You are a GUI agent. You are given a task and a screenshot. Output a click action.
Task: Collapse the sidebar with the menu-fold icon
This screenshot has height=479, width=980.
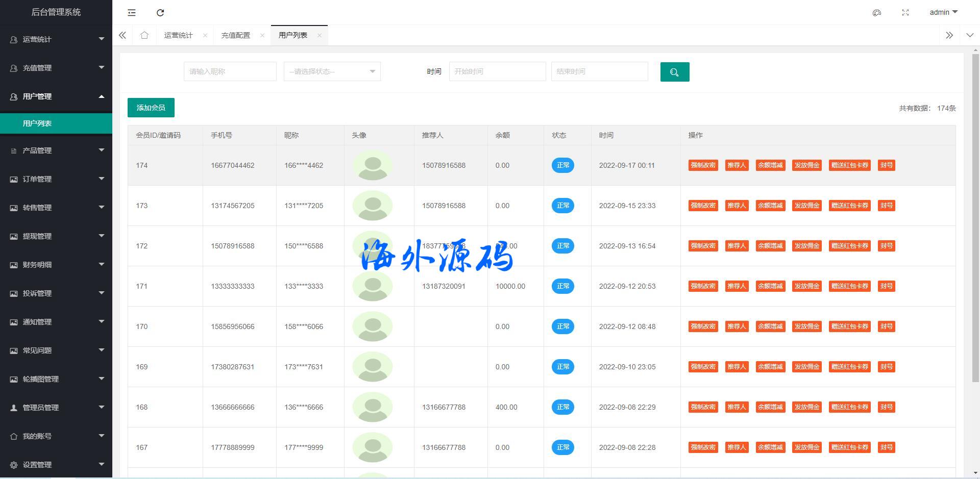tap(132, 13)
